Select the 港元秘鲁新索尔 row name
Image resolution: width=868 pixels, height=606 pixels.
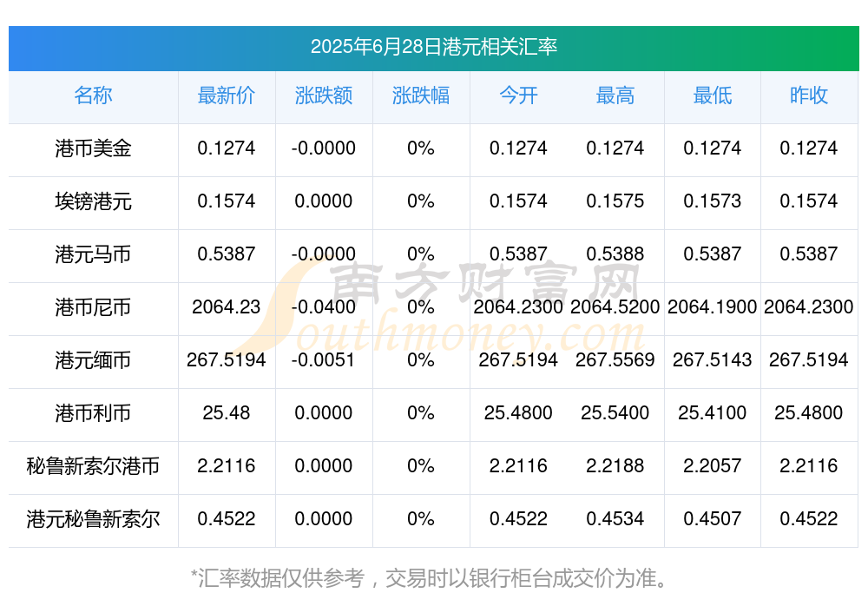(x=93, y=519)
